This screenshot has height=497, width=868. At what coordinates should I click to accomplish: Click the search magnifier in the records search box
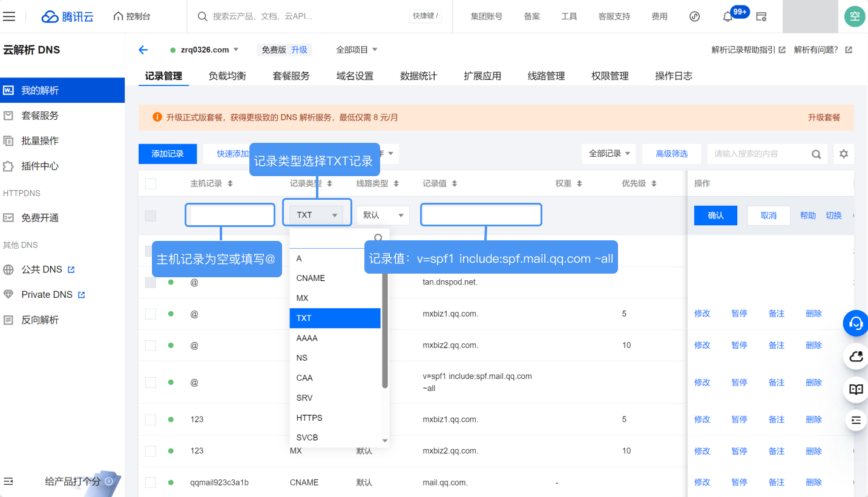click(x=816, y=154)
